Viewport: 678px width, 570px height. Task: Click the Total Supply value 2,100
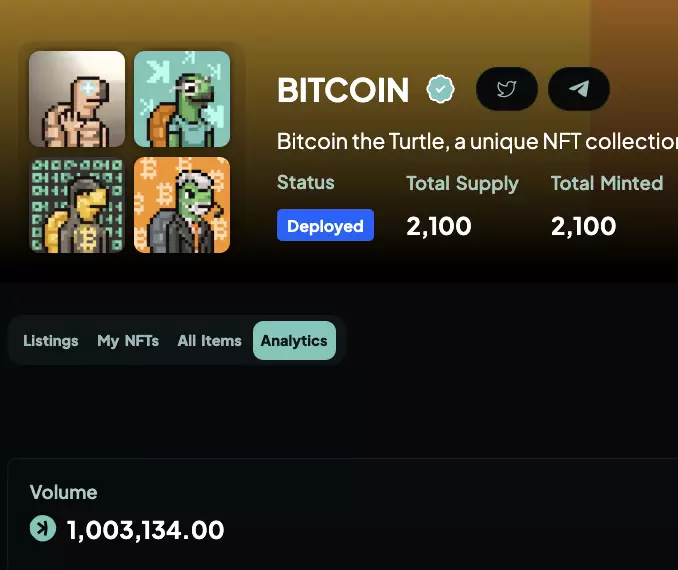click(439, 226)
